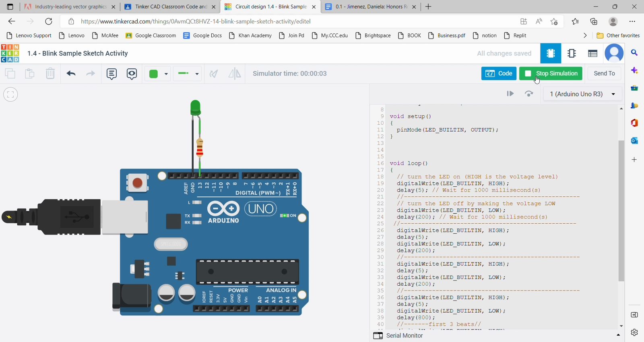Open the browser settings and more menu
Viewport: 644px width, 342px height.
coord(632,21)
